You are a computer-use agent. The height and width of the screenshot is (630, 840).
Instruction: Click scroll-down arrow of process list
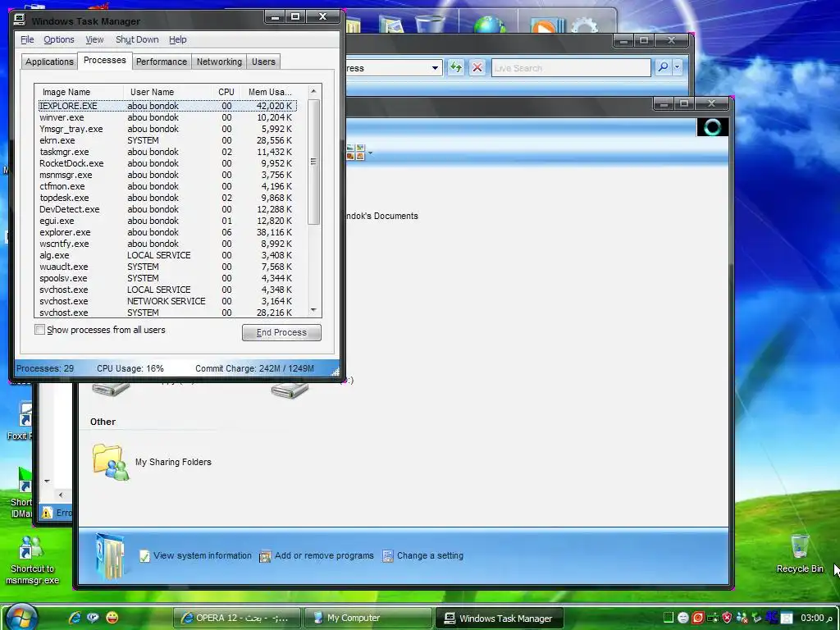point(314,310)
